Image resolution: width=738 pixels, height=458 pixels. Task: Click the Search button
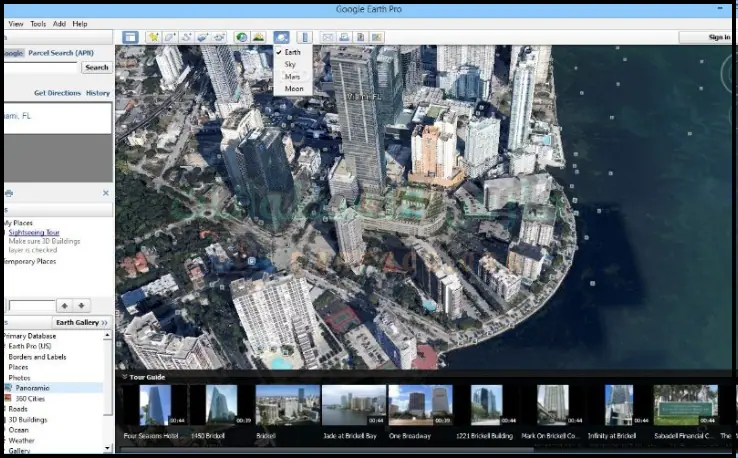click(96, 67)
